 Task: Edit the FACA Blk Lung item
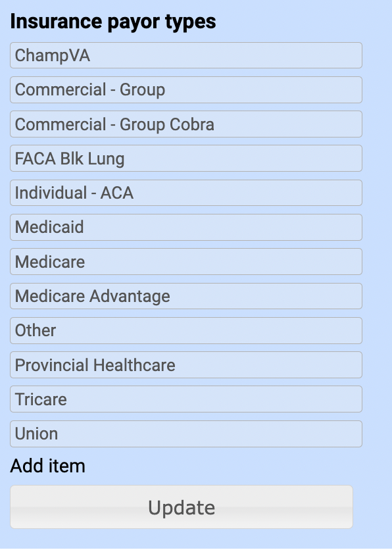[x=186, y=158]
